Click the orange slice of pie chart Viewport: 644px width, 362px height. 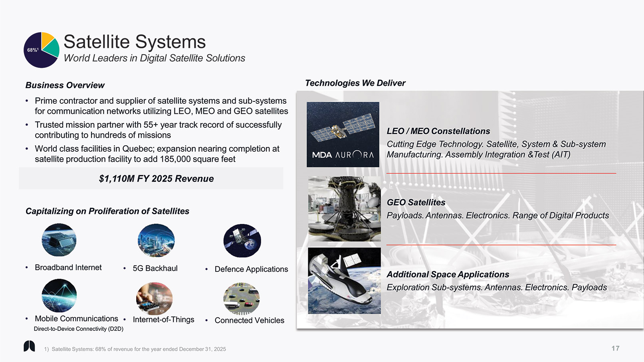tap(46, 39)
